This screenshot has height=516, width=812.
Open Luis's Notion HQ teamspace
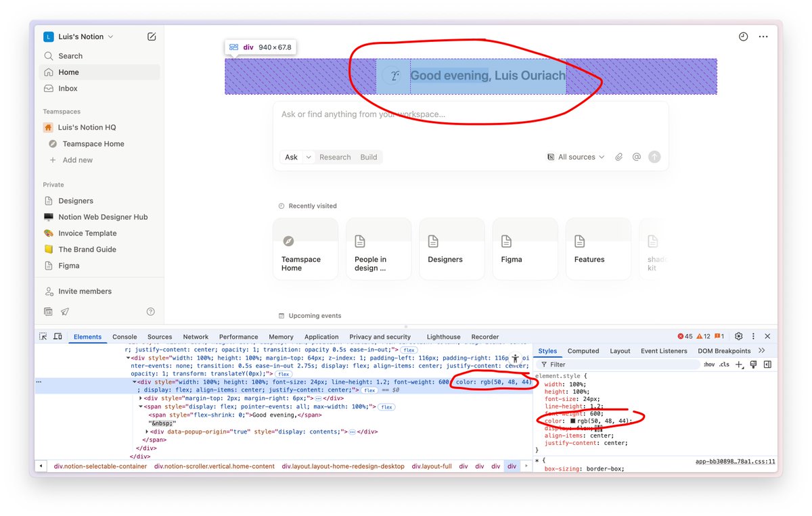tap(100, 128)
